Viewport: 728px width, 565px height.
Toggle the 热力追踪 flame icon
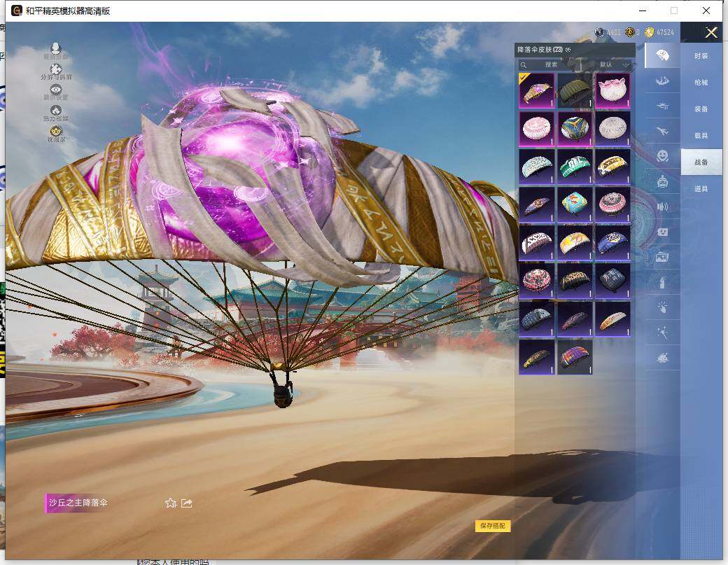[56, 111]
